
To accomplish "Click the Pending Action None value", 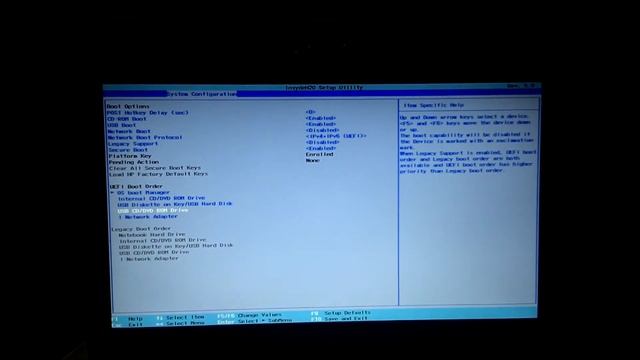I will tap(313, 160).
